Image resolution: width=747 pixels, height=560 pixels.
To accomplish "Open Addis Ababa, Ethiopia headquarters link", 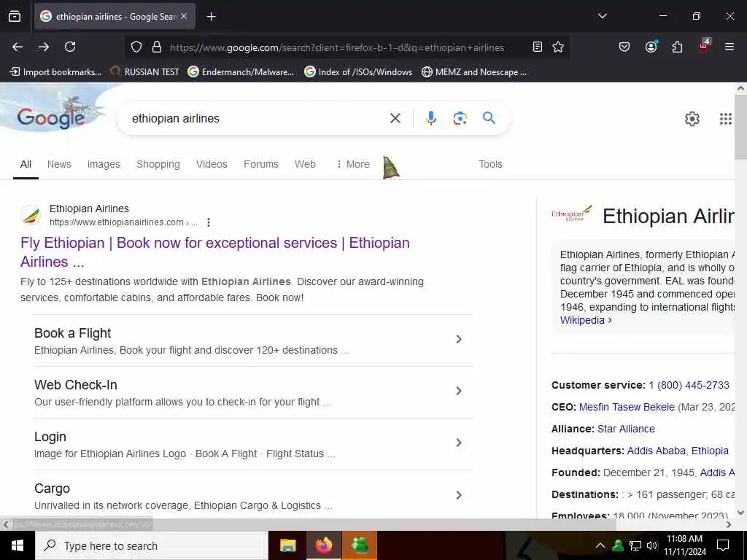I will point(678,451).
